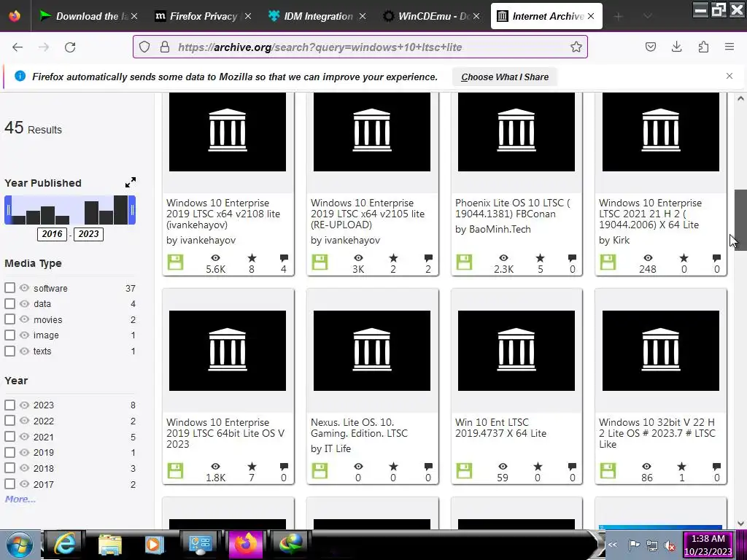Save to Pocket icon

(650, 47)
